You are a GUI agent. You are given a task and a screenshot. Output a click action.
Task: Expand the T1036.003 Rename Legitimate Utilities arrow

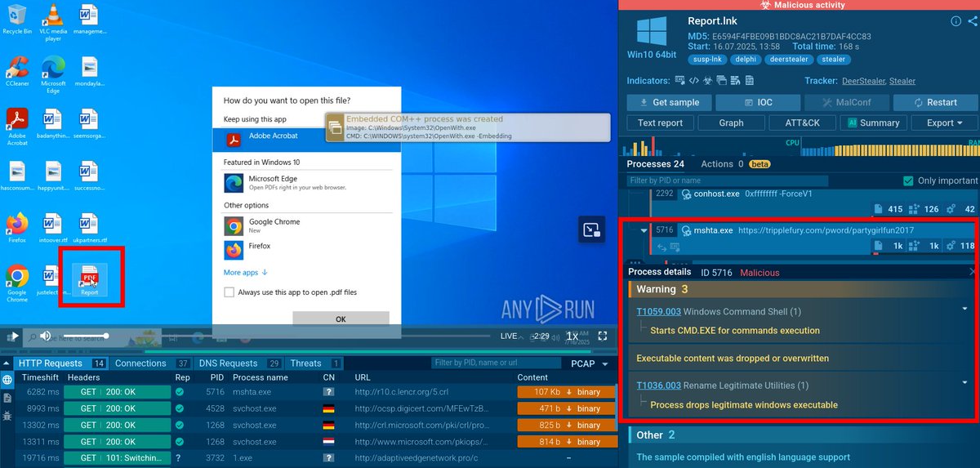point(964,383)
